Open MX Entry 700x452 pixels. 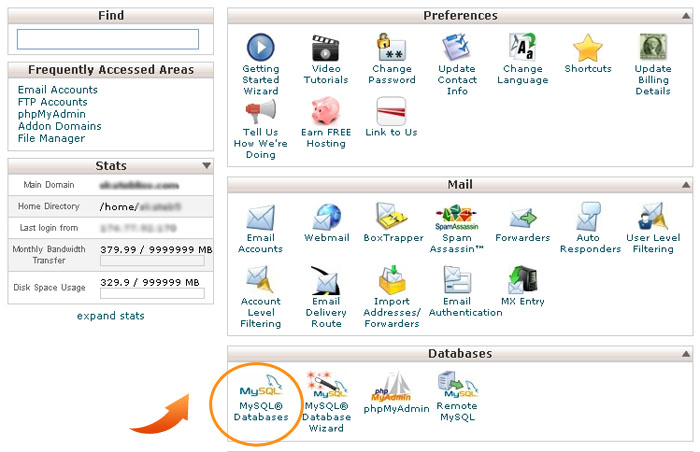pyautogui.click(x=522, y=286)
